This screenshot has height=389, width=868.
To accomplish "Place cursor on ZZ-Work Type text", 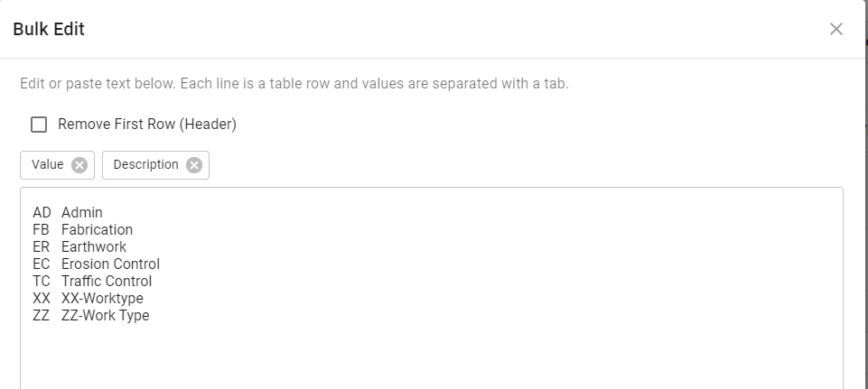I will 105,316.
